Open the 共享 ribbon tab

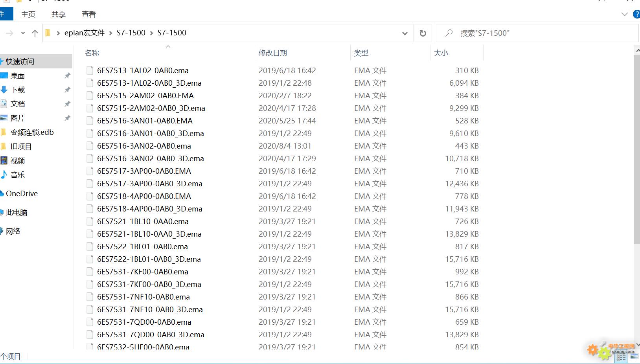click(58, 15)
